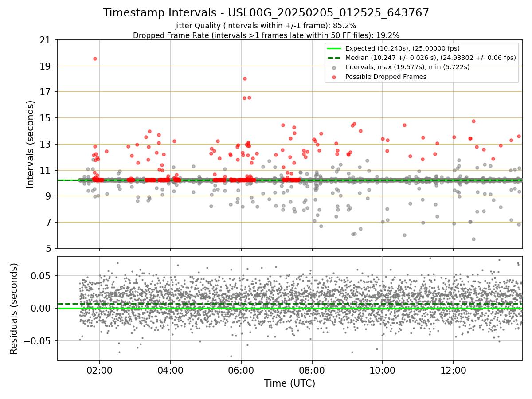Click the '0.00' tick on the residuals axis

click(42, 308)
